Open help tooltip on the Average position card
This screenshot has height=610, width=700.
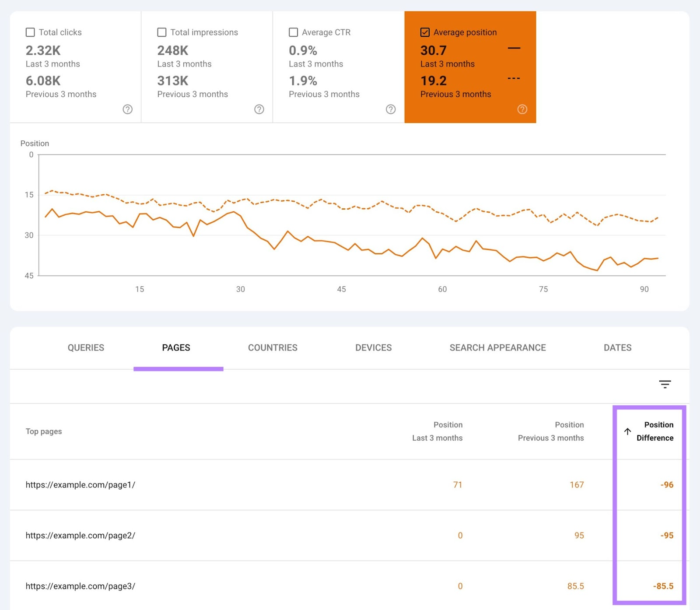click(x=522, y=109)
